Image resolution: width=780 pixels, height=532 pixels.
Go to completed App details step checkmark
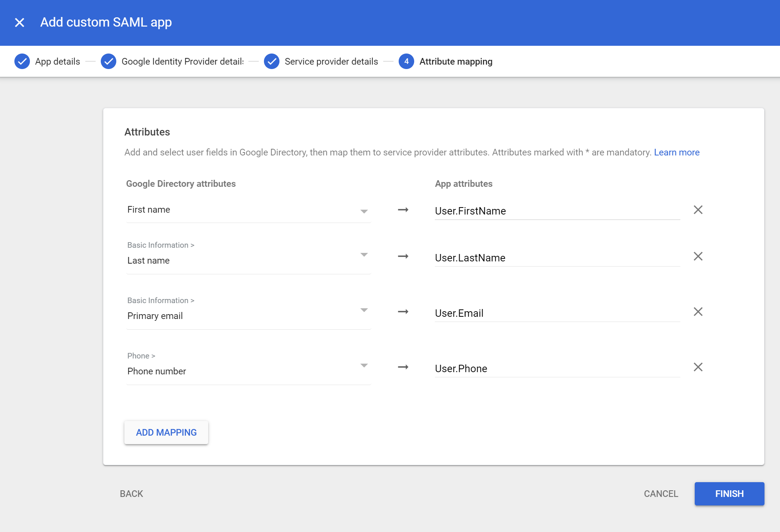tap(22, 61)
